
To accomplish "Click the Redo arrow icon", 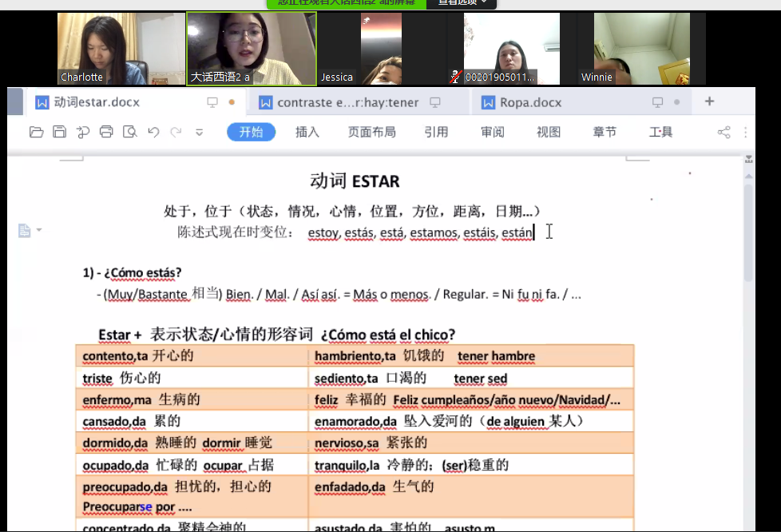I will coord(176,132).
